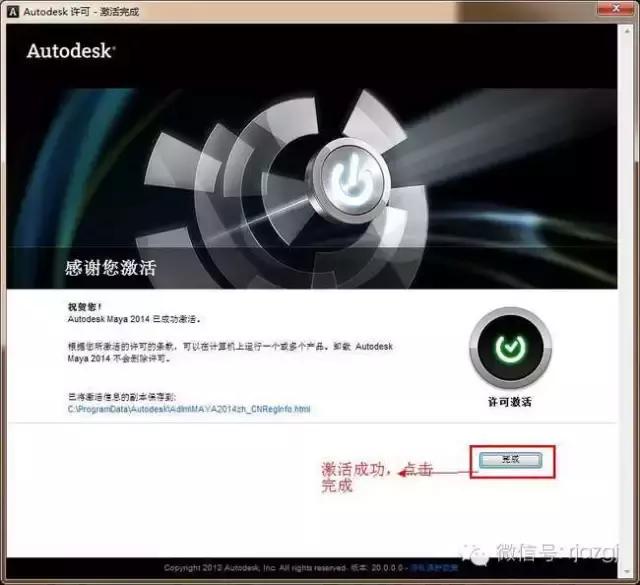Click the 祝贺您! text
Viewport: 640px width, 585px height.
click(85, 307)
